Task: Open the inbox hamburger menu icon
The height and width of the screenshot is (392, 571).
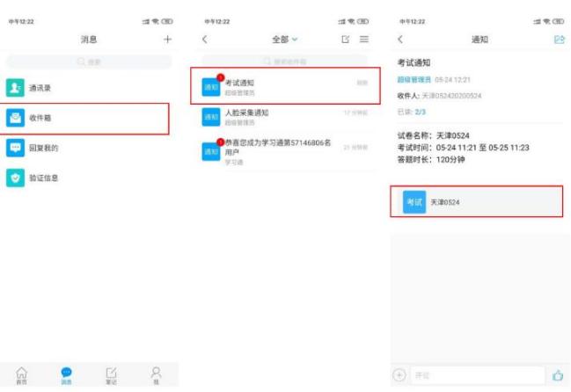Action: (364, 40)
